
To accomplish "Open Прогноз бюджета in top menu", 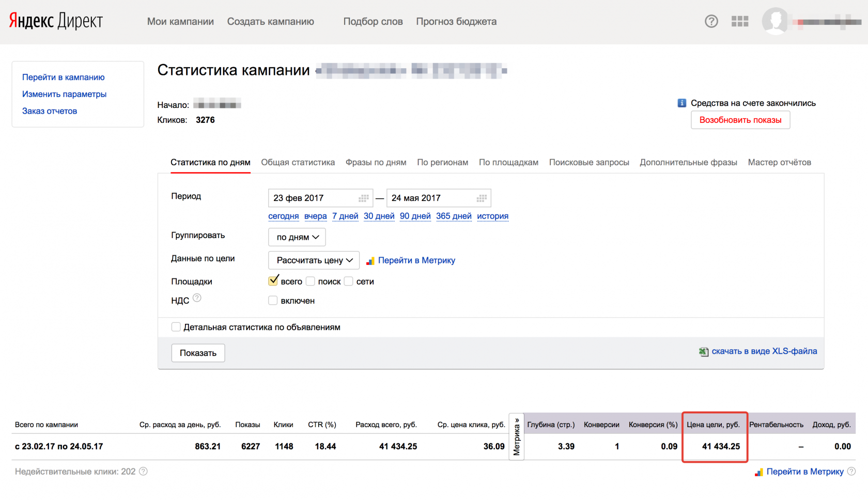I will coord(457,22).
